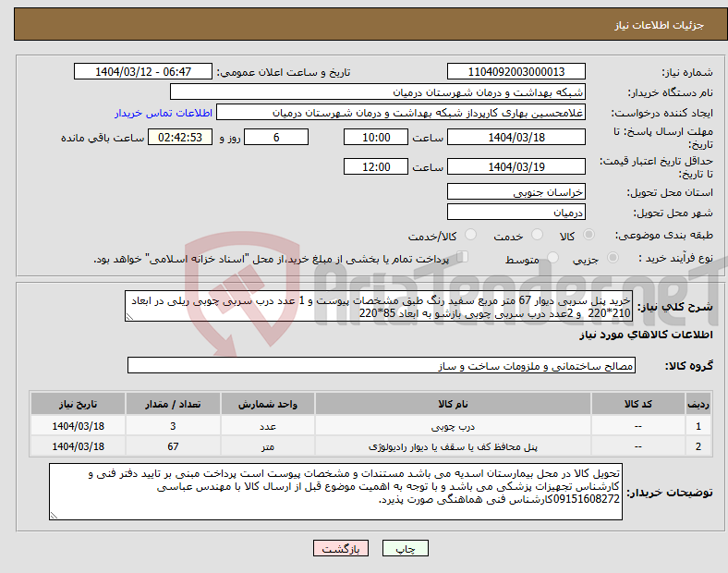Click the response deadline date 1404/03/18 field

tap(516, 137)
